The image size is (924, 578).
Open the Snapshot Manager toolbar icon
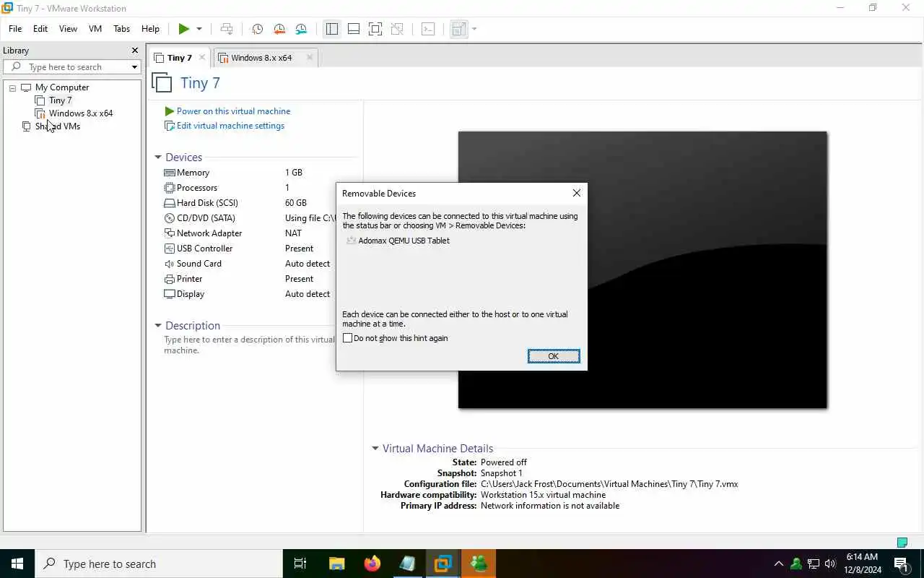[x=301, y=29]
